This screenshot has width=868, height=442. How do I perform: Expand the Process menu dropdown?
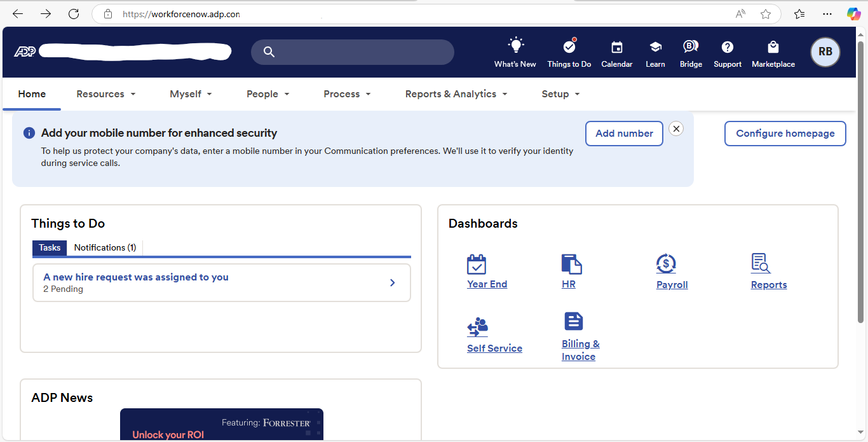[347, 94]
